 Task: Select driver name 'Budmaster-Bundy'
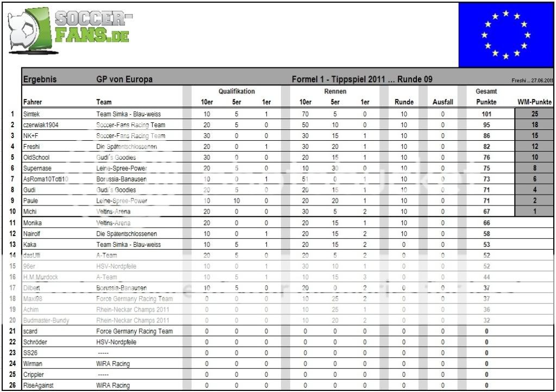click(x=46, y=320)
